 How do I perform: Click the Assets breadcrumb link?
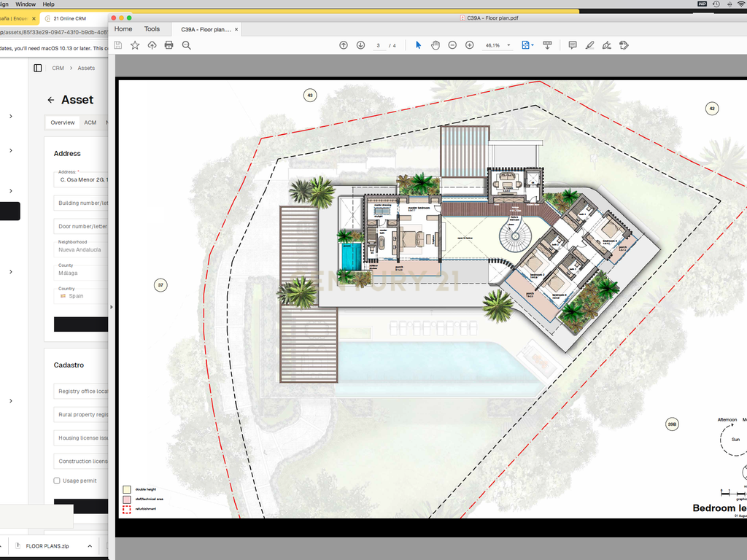[x=86, y=68]
